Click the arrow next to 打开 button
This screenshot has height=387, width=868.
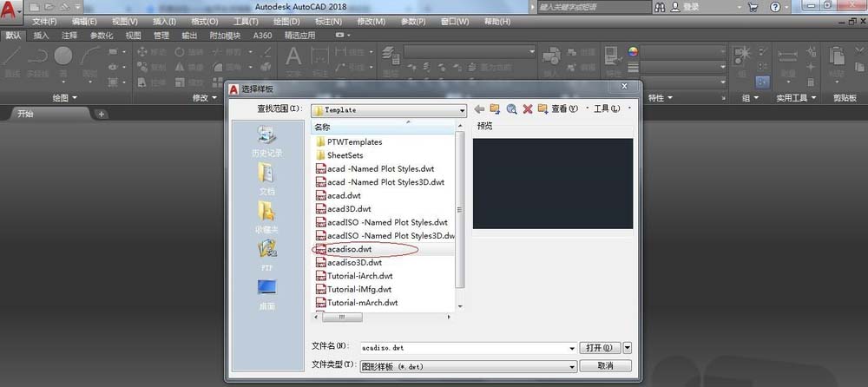(628, 348)
